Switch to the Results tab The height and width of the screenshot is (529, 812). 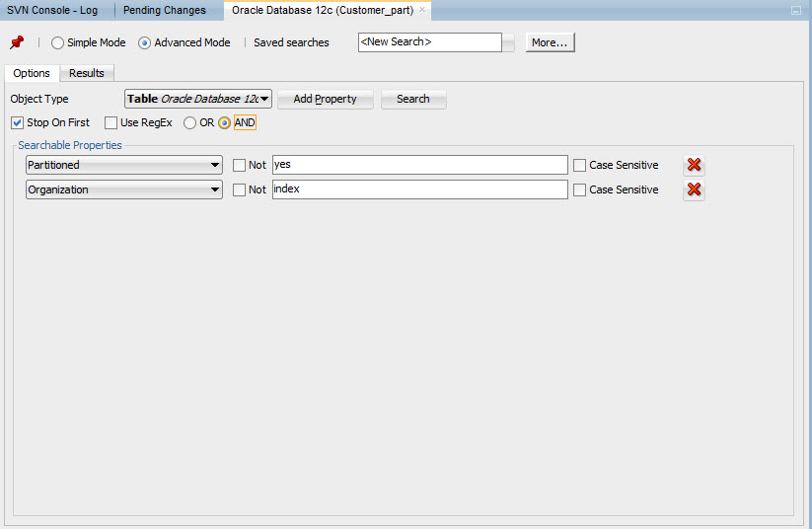[87, 73]
